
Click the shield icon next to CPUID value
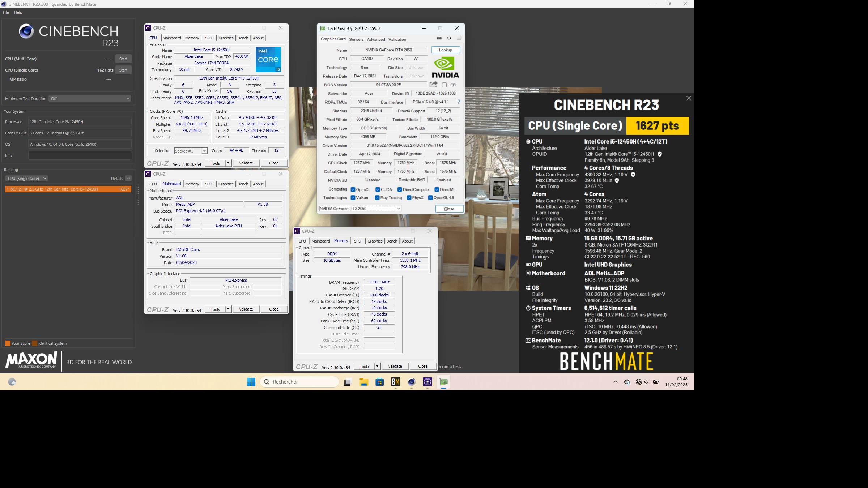660,154
